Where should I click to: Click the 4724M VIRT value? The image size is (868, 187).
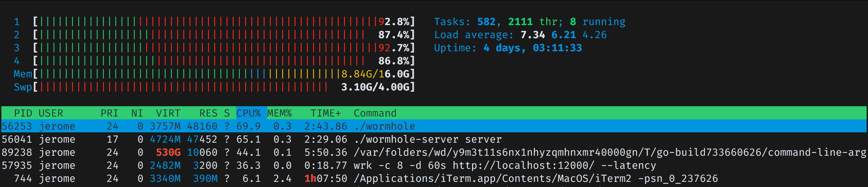coord(165,139)
